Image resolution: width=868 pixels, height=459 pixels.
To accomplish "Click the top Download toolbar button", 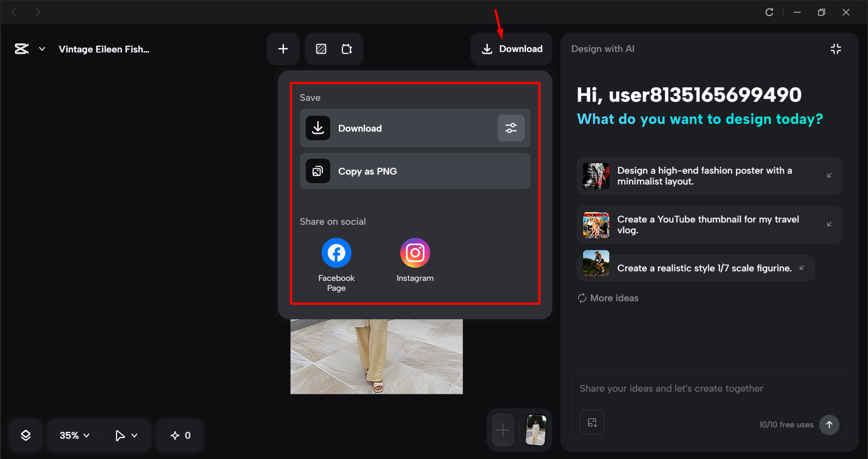I will [512, 49].
